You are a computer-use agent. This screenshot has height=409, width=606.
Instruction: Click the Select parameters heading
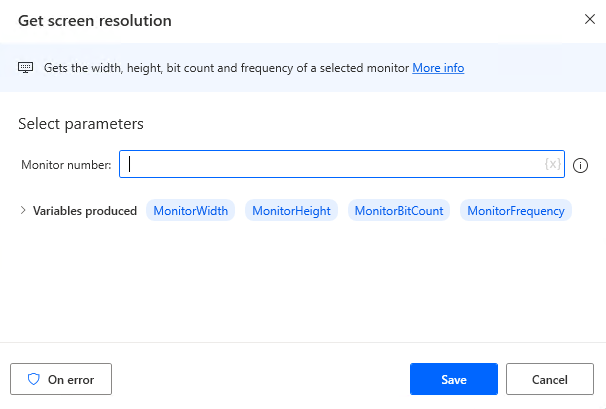[81, 124]
